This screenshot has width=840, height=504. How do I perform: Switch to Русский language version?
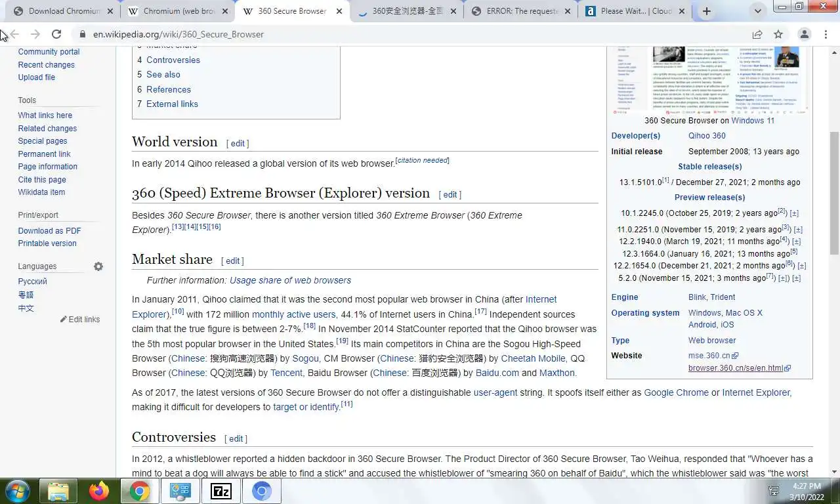33,282
